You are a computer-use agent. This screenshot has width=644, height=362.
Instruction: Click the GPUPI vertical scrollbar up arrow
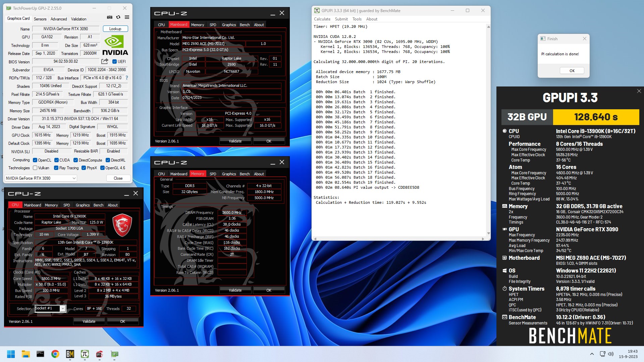point(488,26)
